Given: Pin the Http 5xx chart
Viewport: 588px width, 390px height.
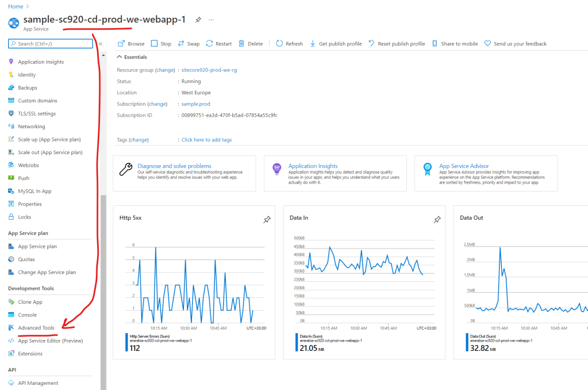Looking at the screenshot, I should tap(267, 219).
